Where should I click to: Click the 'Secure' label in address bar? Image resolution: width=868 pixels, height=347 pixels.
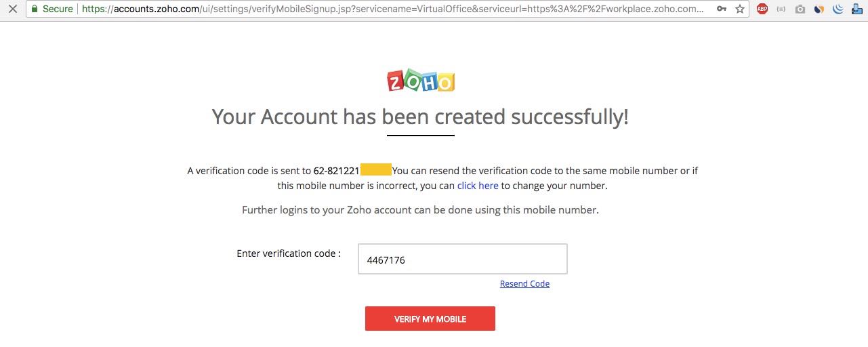click(59, 9)
